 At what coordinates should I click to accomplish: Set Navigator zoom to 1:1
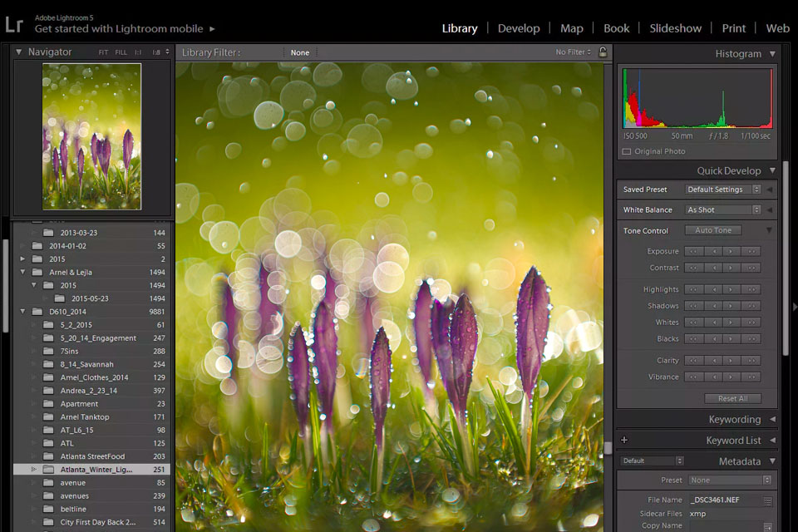(x=138, y=52)
